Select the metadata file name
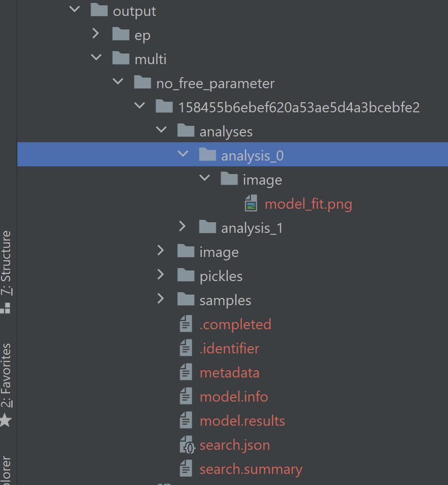The image size is (448, 485). 229,373
